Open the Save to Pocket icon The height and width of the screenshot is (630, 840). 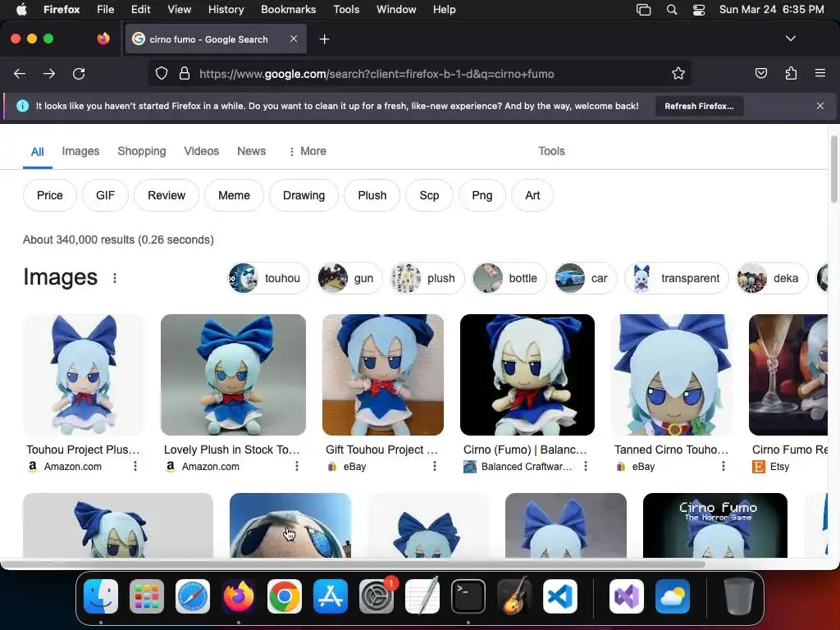[760, 73]
